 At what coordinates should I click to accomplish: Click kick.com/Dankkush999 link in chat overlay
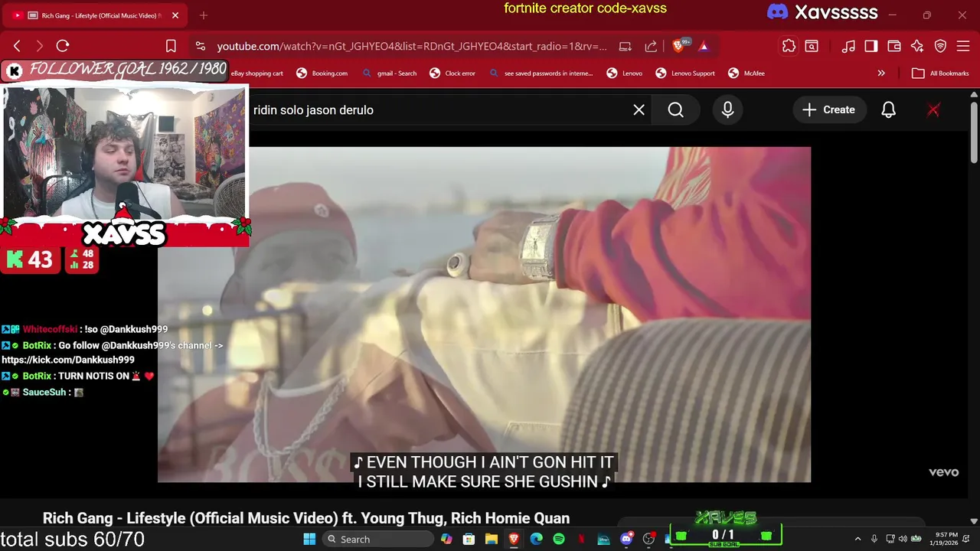click(x=68, y=360)
